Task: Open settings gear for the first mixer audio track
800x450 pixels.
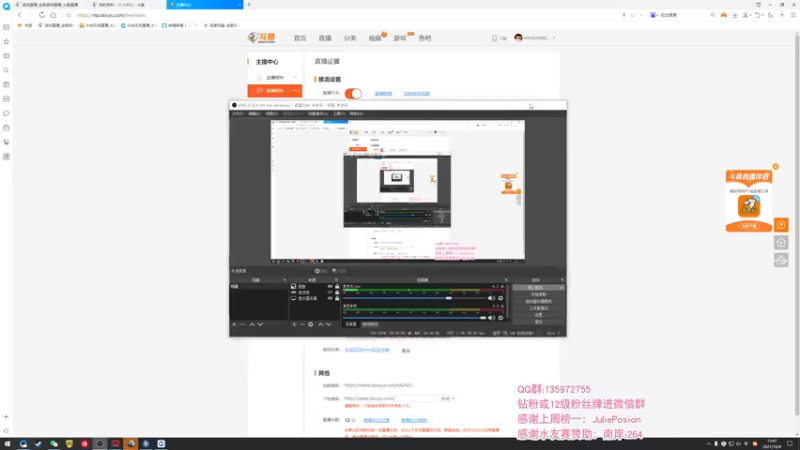Action: [501, 298]
